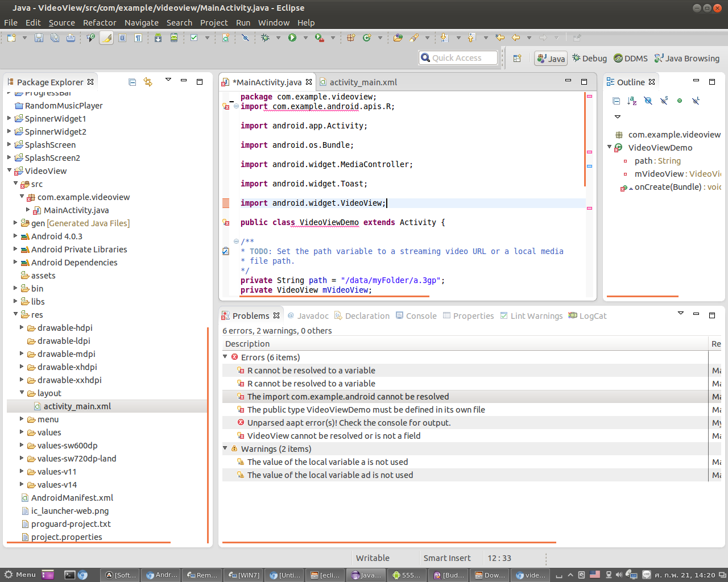Toggle Mark Occurrences highlighter icon
This screenshot has width=728, height=582.
(106, 38)
